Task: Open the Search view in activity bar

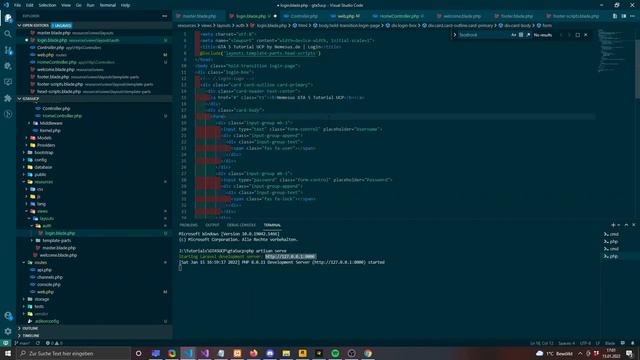Action: [x=8, y=34]
